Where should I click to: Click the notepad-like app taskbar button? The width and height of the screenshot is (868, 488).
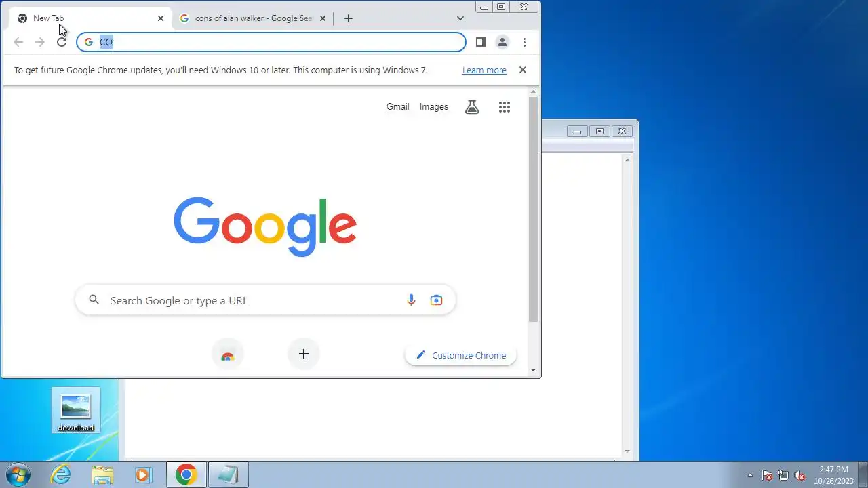(228, 474)
